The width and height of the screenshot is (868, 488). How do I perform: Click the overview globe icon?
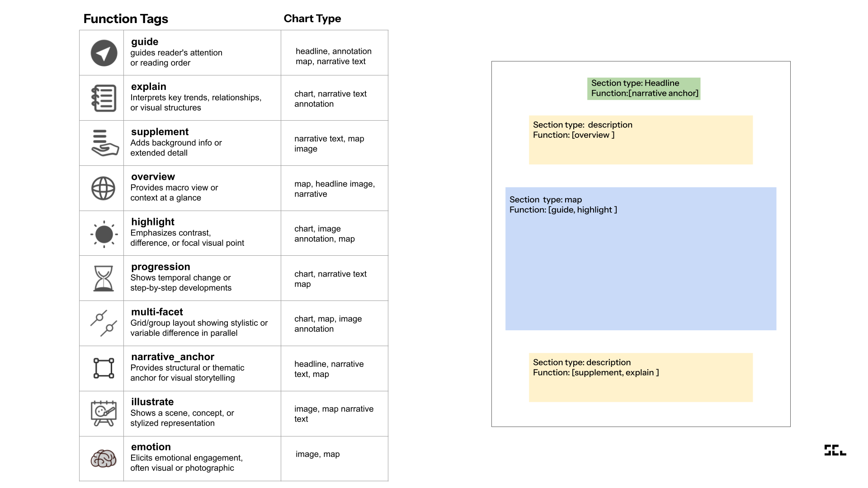tap(104, 188)
